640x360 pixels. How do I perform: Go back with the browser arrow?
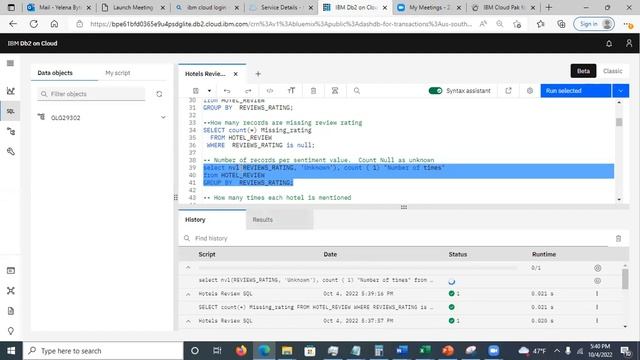(x=13, y=24)
